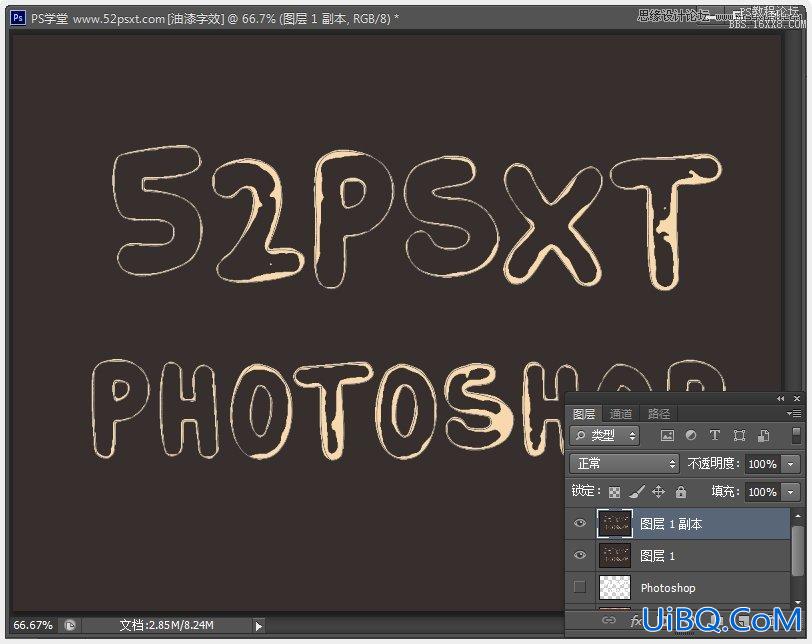This screenshot has width=812, height=644.
Task: Click link layers chain icon
Action: 608,620
